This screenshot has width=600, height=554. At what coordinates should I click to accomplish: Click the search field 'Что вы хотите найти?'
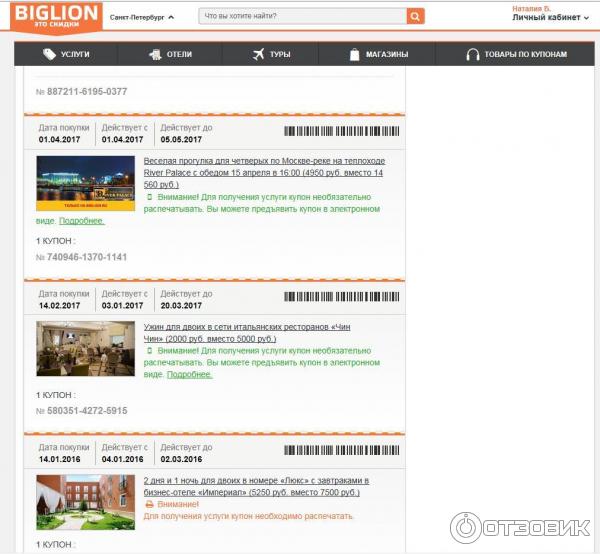[302, 16]
